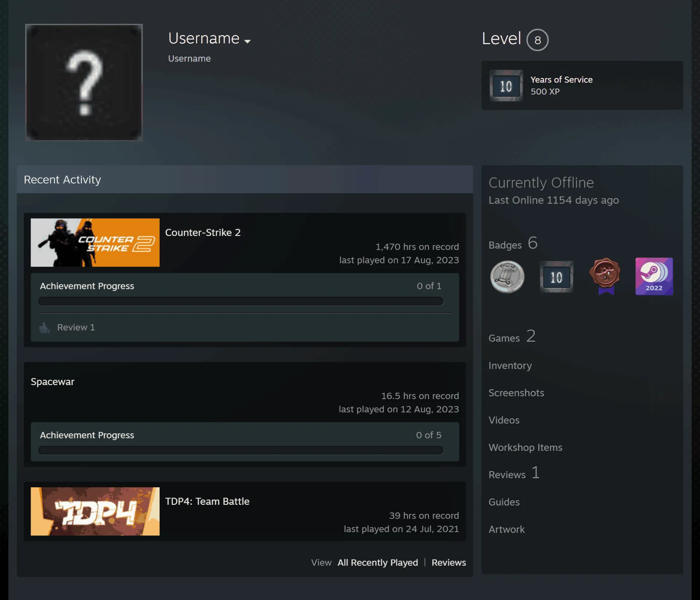700x600 pixels.
Task: Open the Review 1 link
Action: click(x=76, y=328)
